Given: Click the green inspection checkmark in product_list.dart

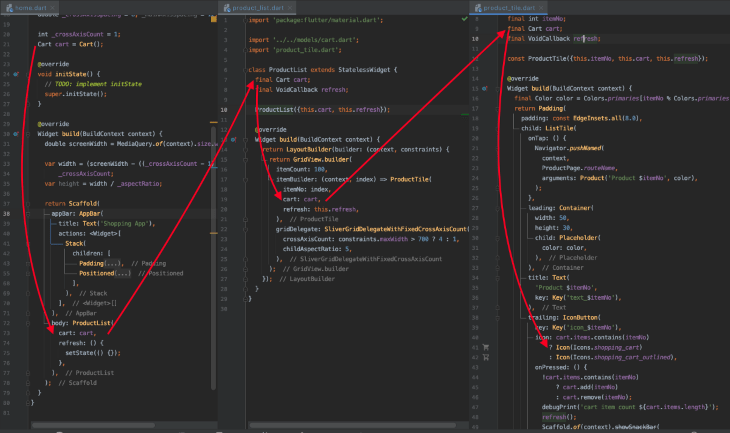Looking at the screenshot, I should (464, 19).
